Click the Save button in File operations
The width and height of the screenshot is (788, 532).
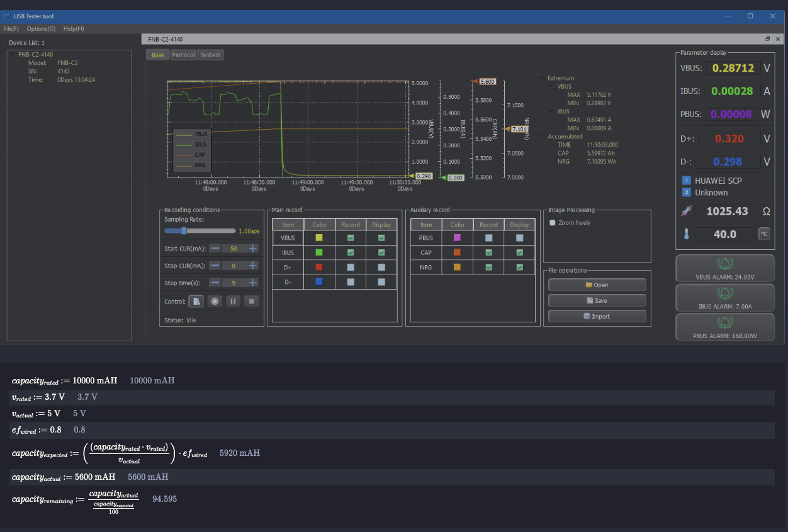click(x=597, y=301)
